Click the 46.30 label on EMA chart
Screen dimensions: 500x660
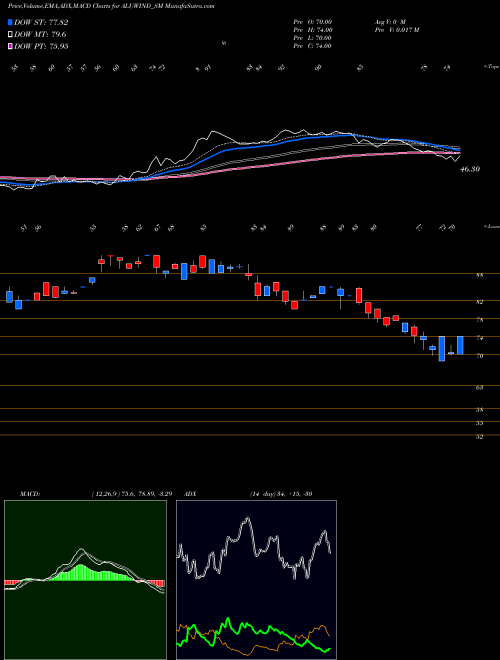470,169
